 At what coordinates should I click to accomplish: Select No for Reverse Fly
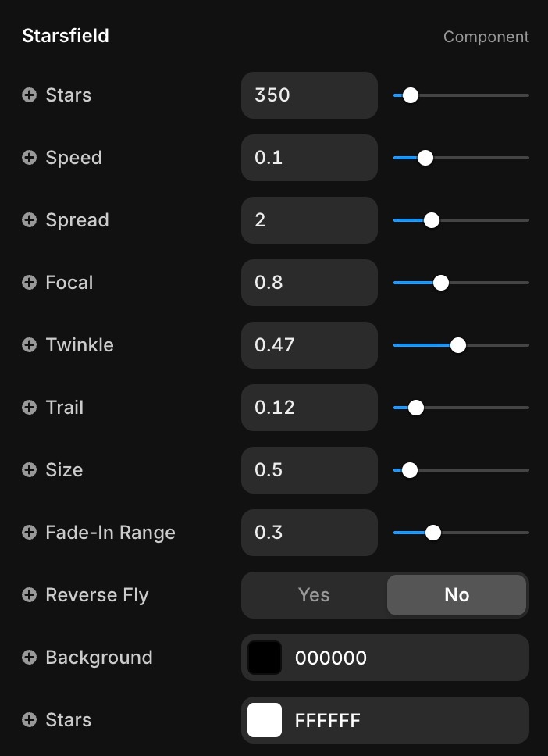(457, 595)
